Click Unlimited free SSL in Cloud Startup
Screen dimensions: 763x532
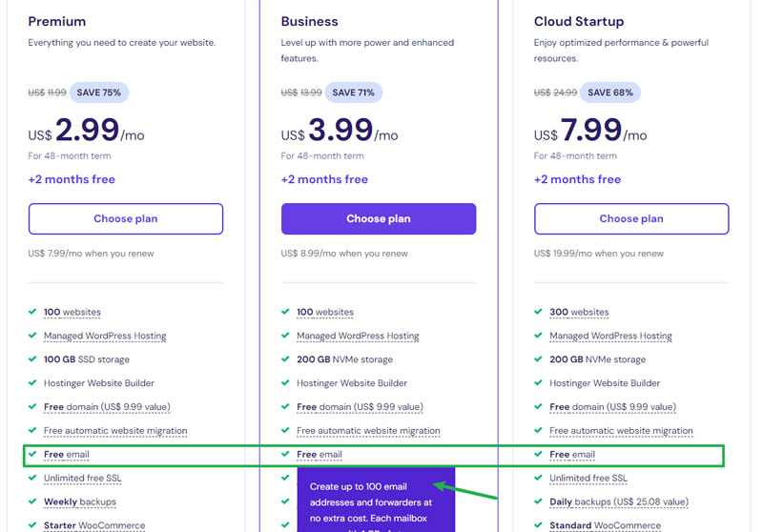588,478
